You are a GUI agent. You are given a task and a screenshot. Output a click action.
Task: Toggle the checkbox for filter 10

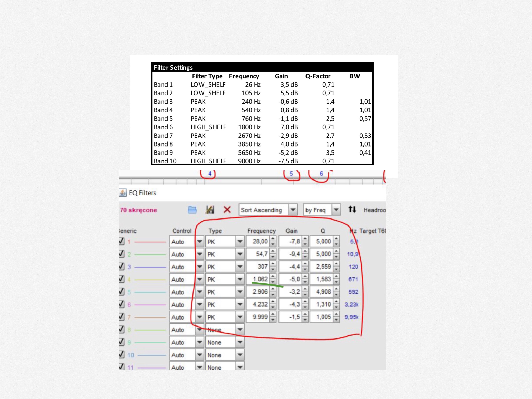122,355
